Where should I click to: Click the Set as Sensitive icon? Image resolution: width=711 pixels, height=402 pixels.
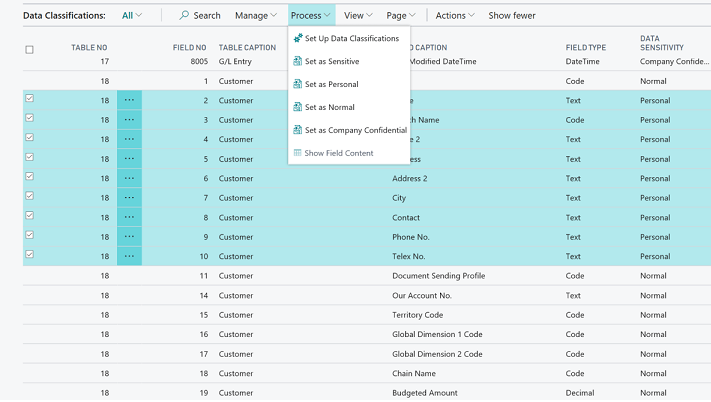(x=297, y=61)
